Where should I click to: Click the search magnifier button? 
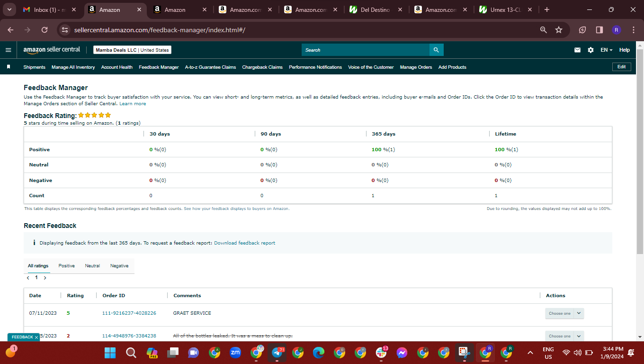tap(436, 50)
